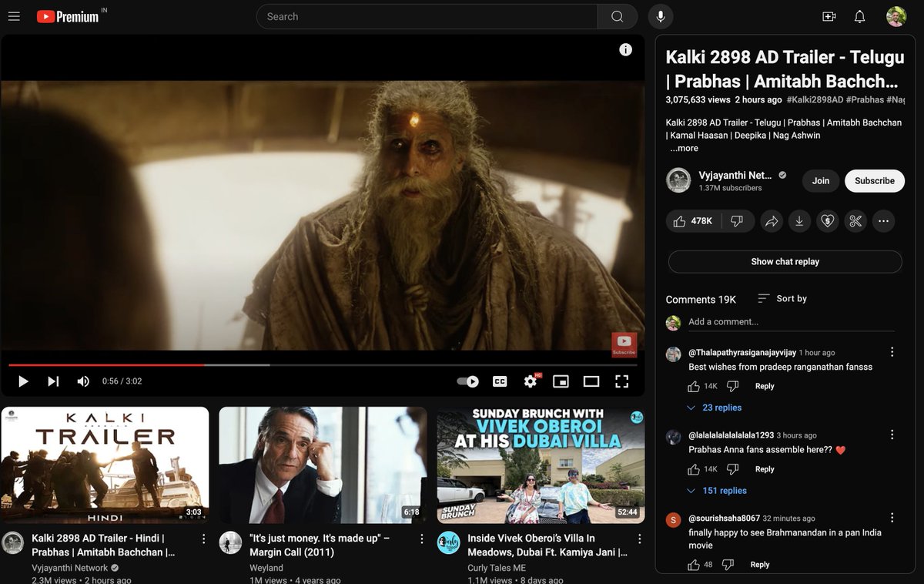
Task: Start voice search with microphone
Action: 660,16
